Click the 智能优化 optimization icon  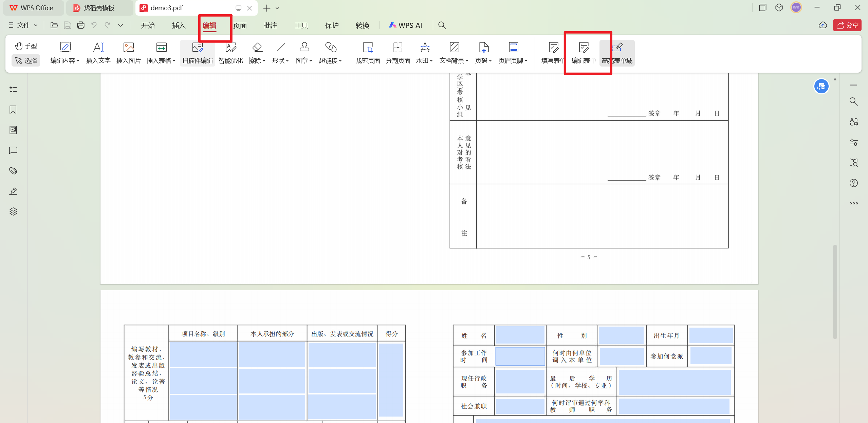tap(230, 53)
